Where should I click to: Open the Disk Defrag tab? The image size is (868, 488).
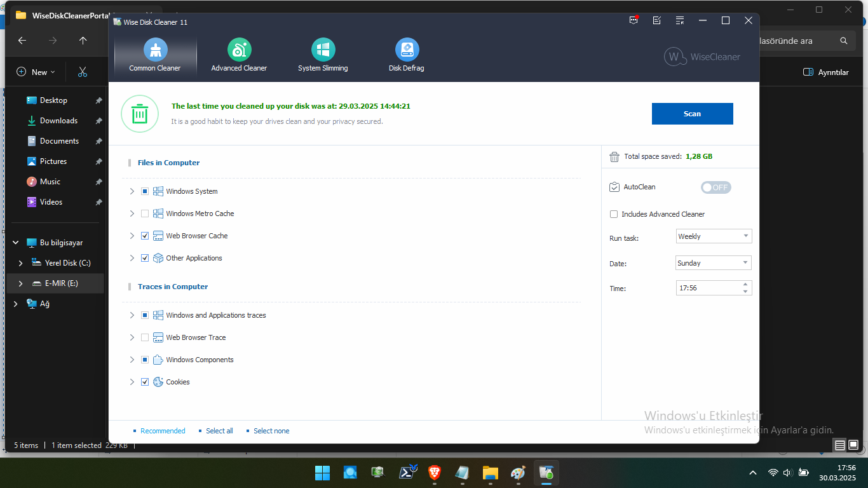(407, 55)
